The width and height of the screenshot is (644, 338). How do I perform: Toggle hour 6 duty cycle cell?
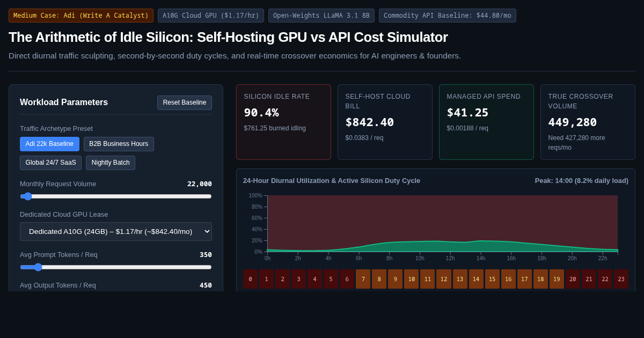pyautogui.click(x=347, y=279)
